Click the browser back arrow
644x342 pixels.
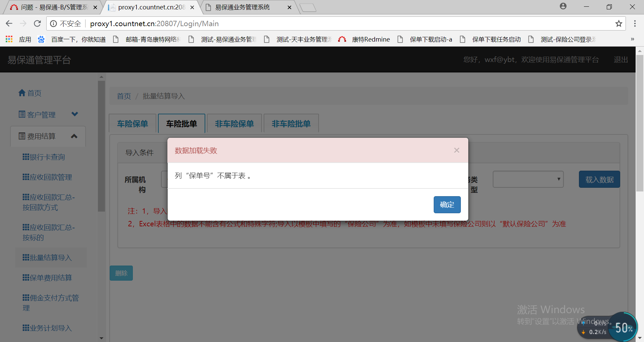tap(9, 23)
